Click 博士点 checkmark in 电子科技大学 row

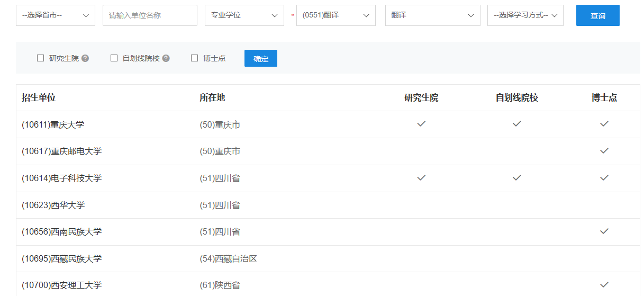tap(604, 177)
